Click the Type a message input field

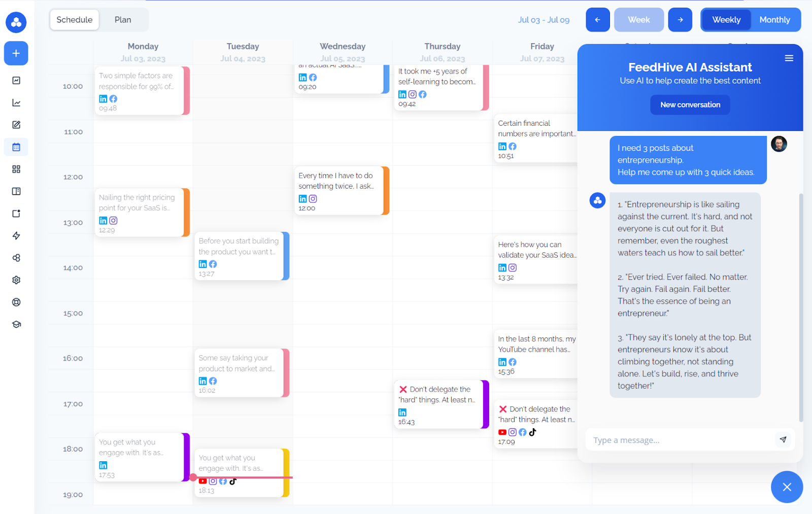click(675, 439)
